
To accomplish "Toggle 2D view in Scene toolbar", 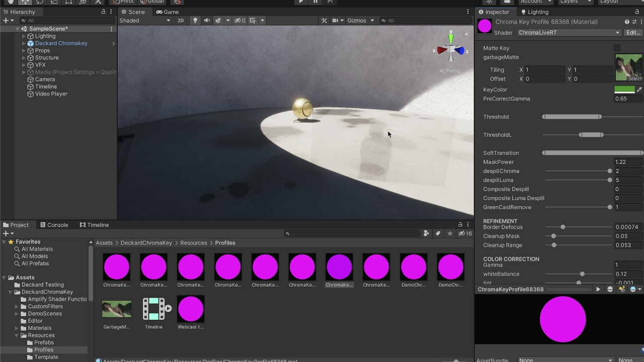I will (181, 21).
